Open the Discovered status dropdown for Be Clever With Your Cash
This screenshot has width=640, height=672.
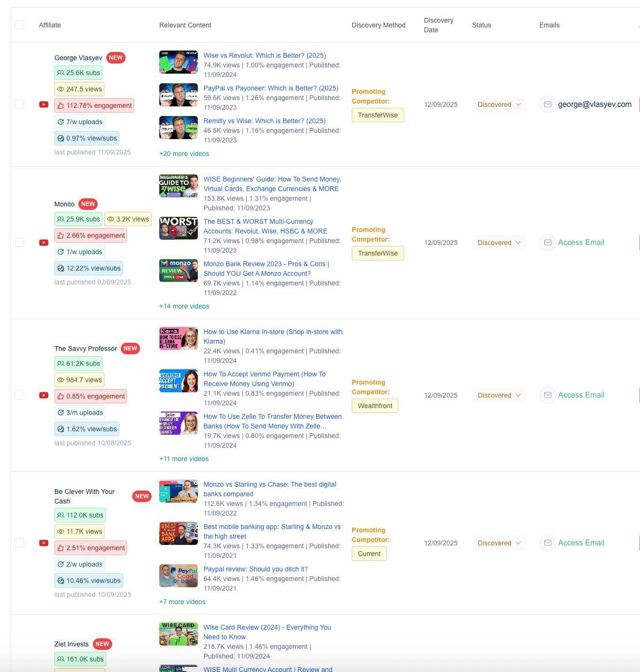(x=499, y=543)
